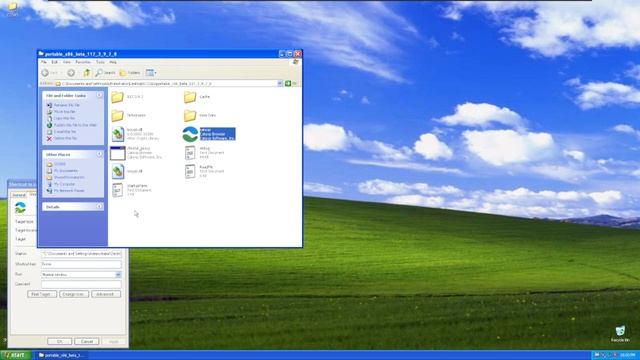Click the system tray clock
The image size is (640, 360).
[x=628, y=355]
